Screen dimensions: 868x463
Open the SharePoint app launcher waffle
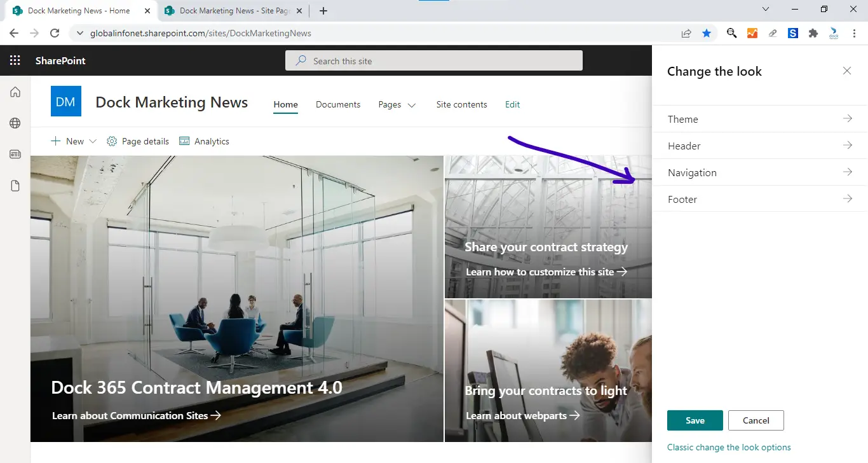[15, 60]
